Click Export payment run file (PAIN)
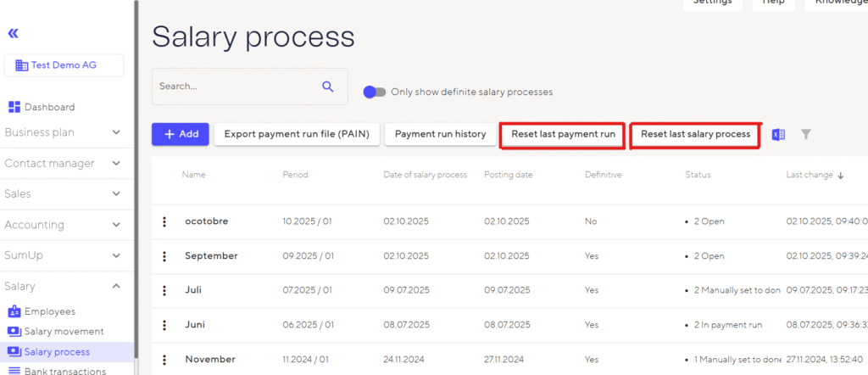Viewport: 868px width, 375px height. 296,134
